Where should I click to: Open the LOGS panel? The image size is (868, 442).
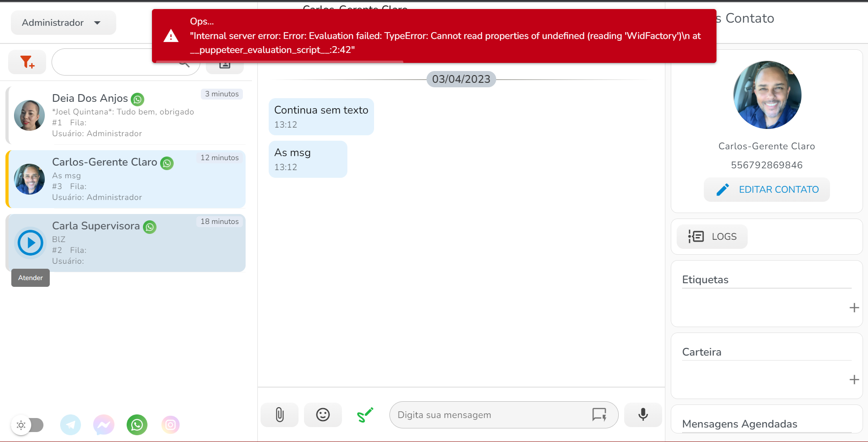711,236
